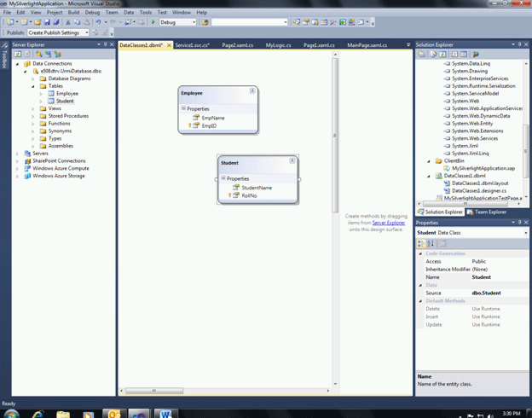Click View Code icon in Solution Explorer

(455, 54)
